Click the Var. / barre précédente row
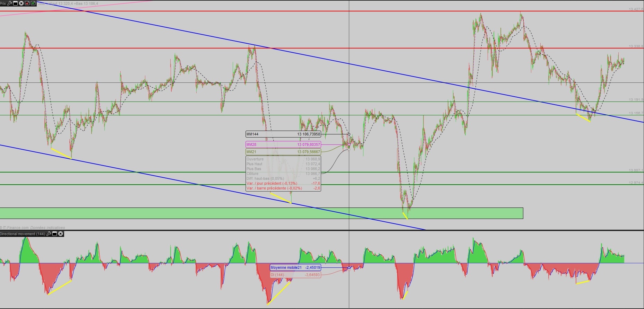Viewport: 644px width, 309px height. pos(283,188)
